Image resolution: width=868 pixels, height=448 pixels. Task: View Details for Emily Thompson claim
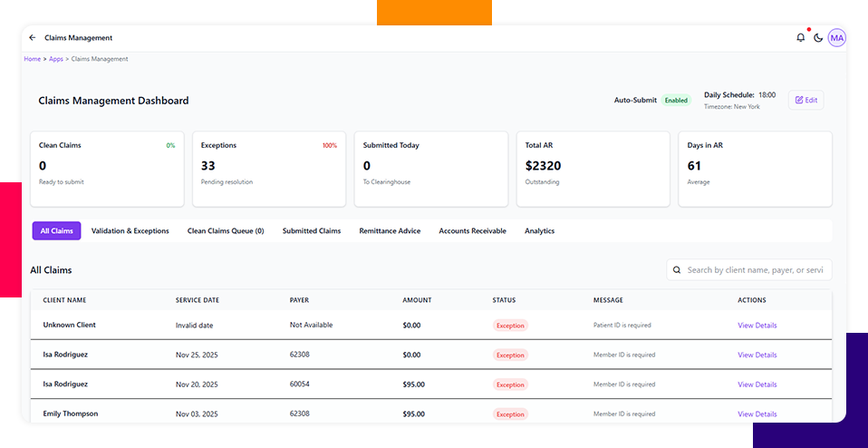pyautogui.click(x=757, y=414)
